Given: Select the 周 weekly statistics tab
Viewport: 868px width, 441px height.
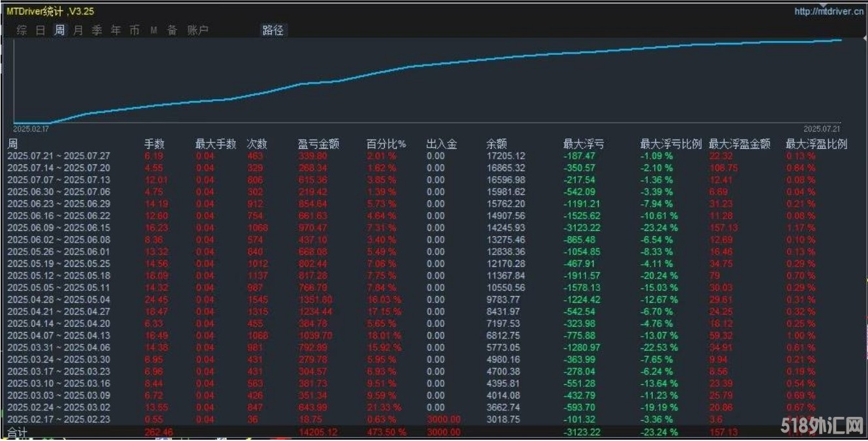Looking at the screenshot, I should pyautogui.click(x=59, y=30).
